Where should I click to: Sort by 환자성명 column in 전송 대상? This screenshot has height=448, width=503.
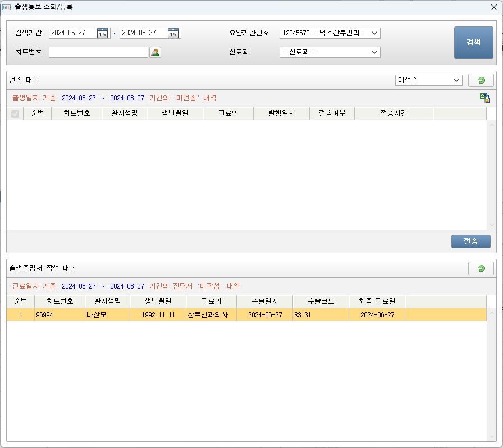pyautogui.click(x=124, y=113)
